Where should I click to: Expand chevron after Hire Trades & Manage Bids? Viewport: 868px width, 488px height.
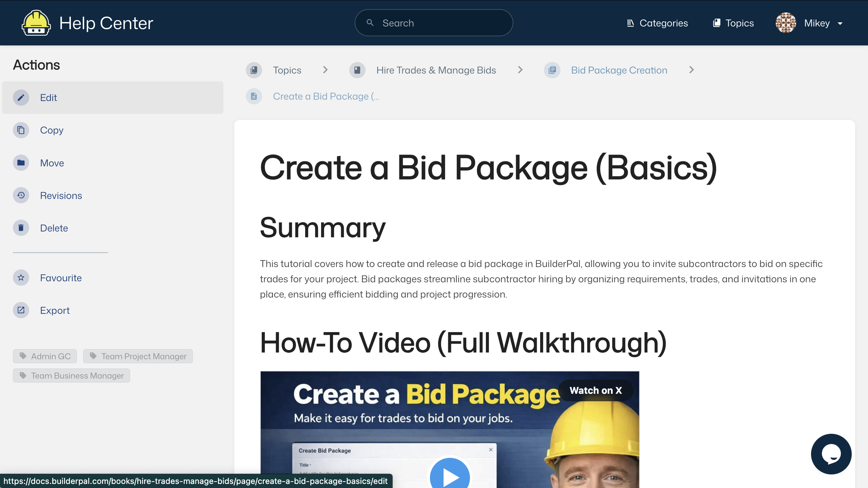520,70
